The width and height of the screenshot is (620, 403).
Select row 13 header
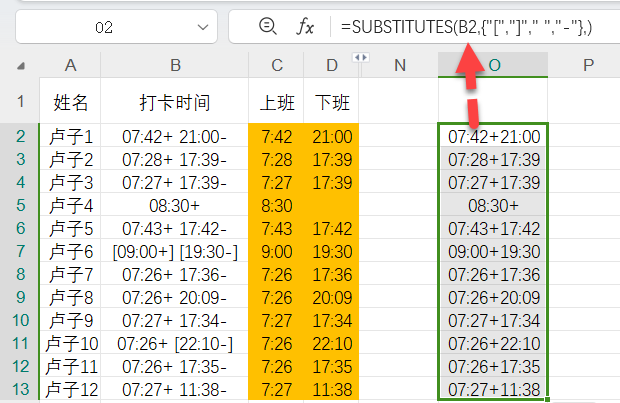pos(21,389)
